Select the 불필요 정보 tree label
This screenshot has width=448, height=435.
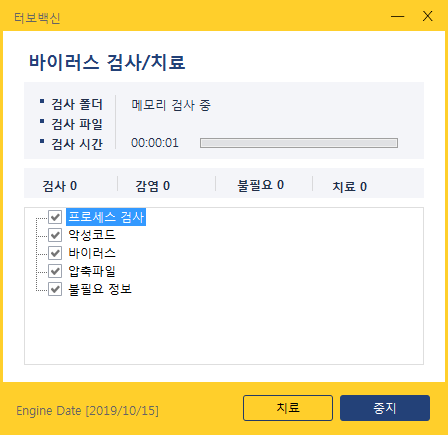coord(100,289)
